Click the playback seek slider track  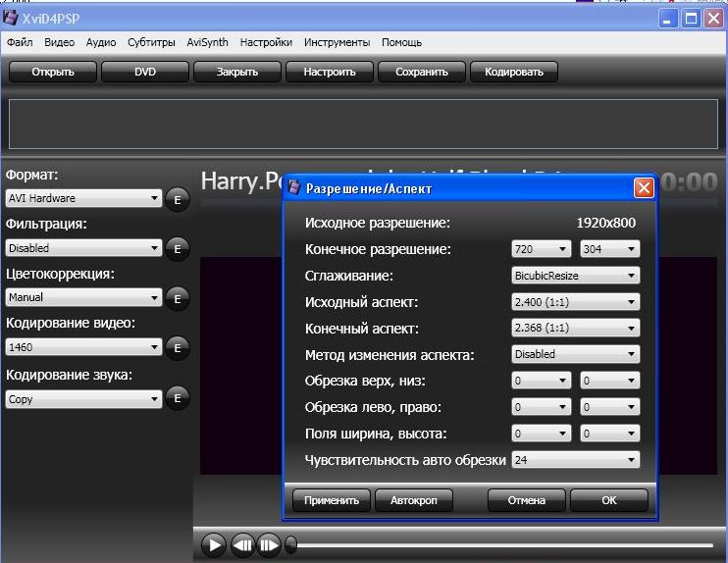pos(500,545)
